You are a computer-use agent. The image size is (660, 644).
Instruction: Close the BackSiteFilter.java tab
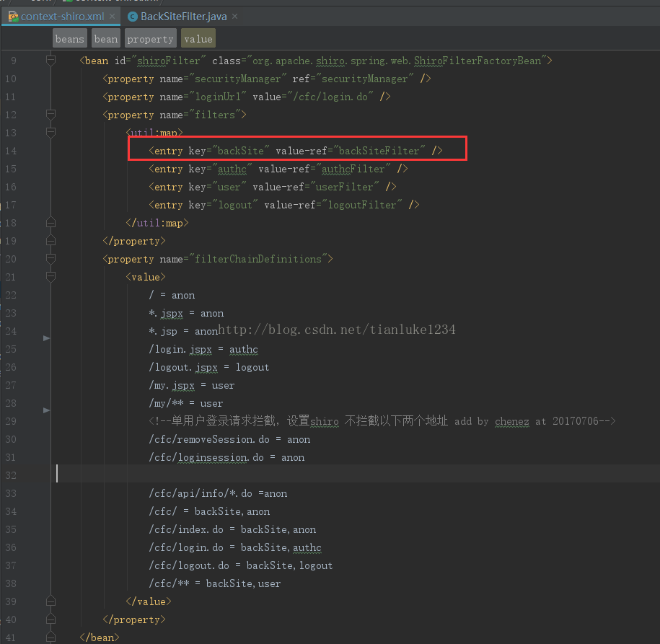pos(235,17)
